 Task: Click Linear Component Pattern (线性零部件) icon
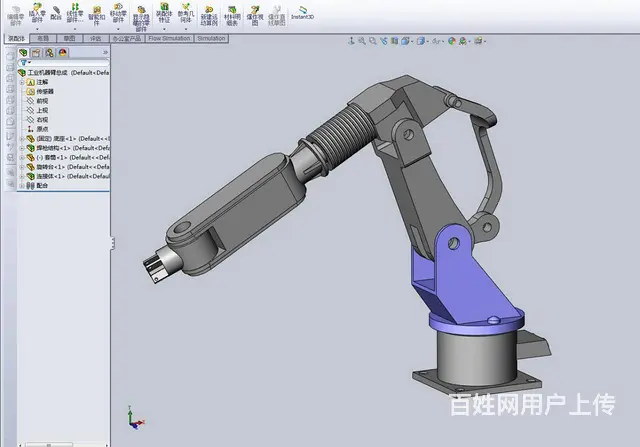click(x=75, y=12)
